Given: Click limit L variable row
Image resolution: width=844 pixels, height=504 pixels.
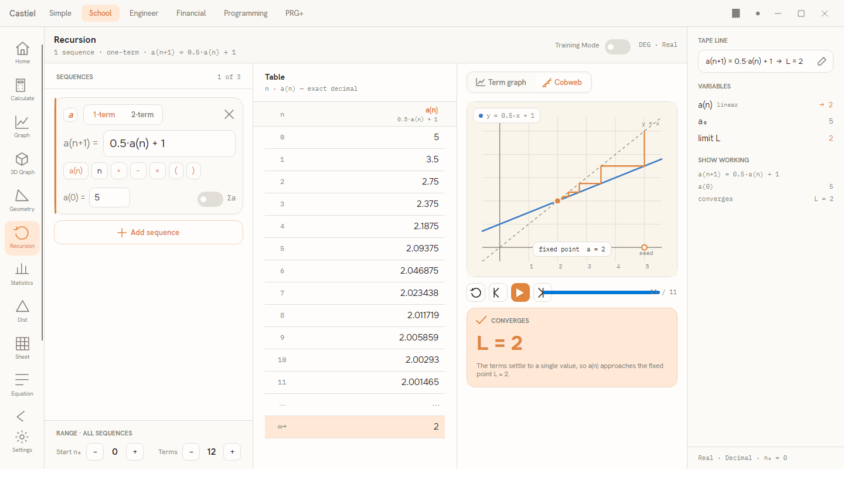Looking at the screenshot, I should pos(765,138).
